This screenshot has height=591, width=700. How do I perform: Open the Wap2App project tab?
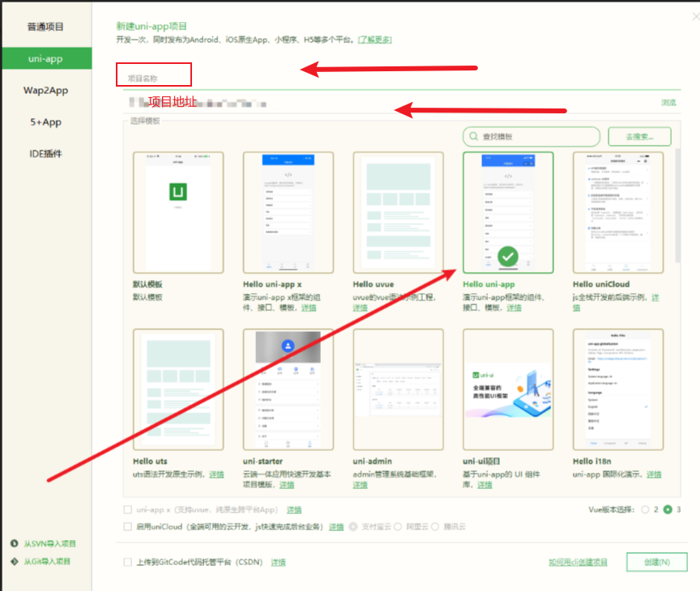click(x=45, y=90)
